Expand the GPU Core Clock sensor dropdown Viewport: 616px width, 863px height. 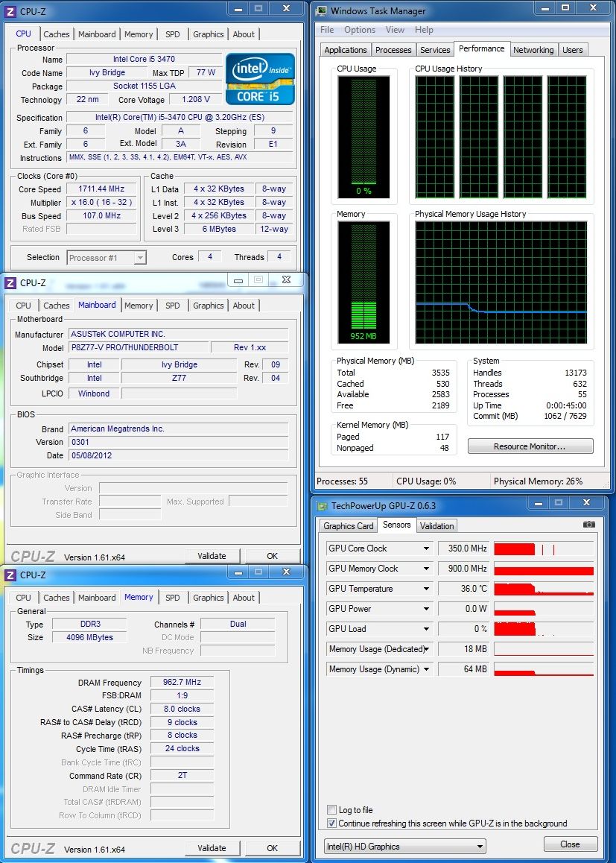click(x=426, y=549)
